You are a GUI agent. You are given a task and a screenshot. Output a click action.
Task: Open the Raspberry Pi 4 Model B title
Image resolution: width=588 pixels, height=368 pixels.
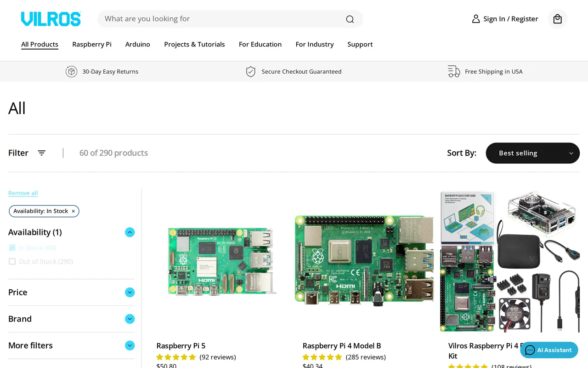coord(342,346)
